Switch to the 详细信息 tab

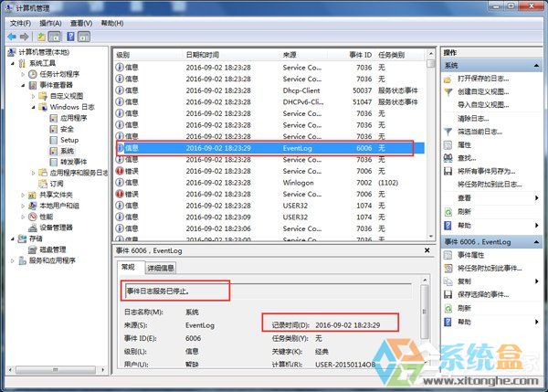point(161,269)
